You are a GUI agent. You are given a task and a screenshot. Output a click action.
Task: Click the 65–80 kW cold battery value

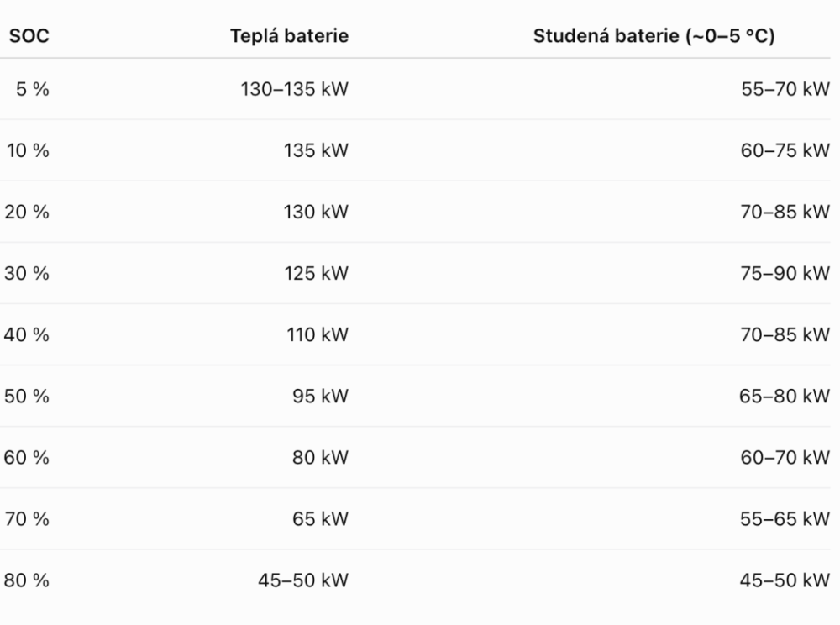[x=785, y=397]
